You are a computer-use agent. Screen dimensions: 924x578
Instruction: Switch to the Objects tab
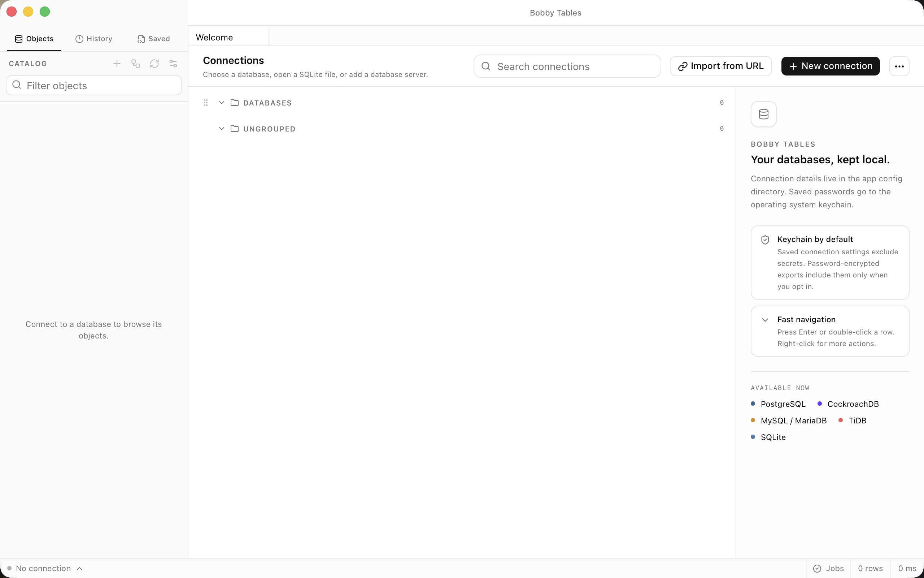coord(34,39)
